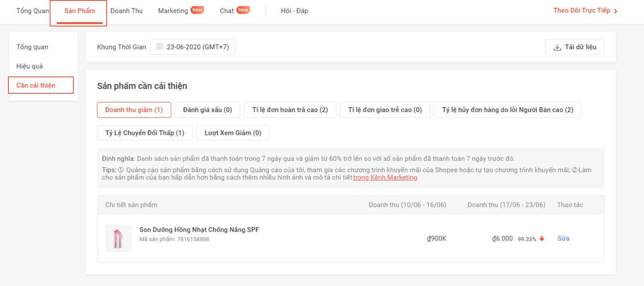644x286 pixels.
Task: Click the chevron beside Theo Dõi Trực Tiếp
Action: pyautogui.click(x=615, y=11)
